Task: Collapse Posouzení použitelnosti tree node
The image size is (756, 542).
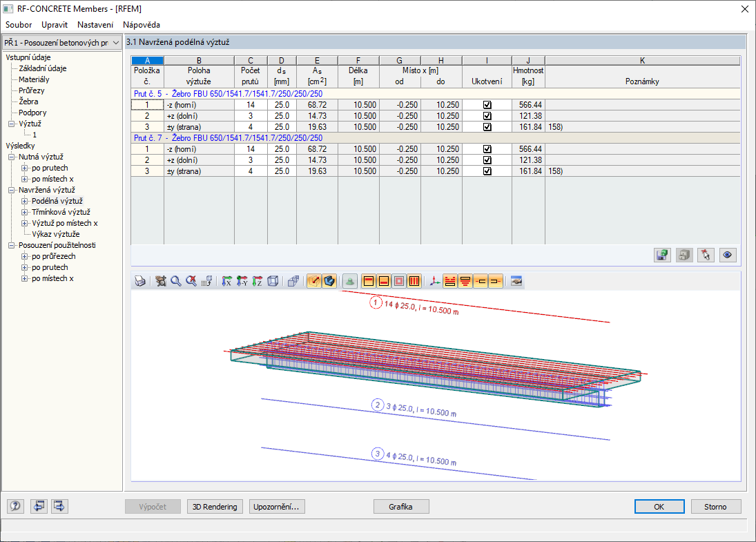Action: pyautogui.click(x=12, y=245)
